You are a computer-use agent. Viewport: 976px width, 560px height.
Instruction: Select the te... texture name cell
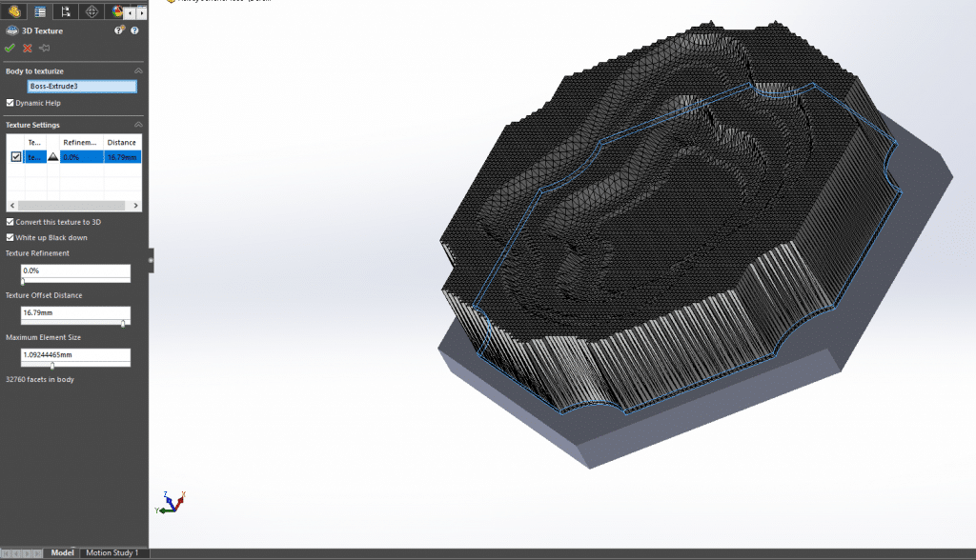[35, 157]
